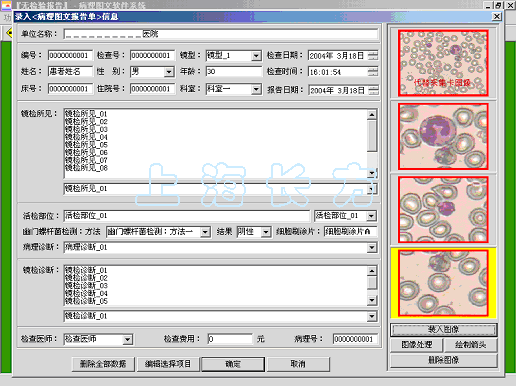Select the second thumbnail showing the large purple cell
This screenshot has width=516, height=386.
pyautogui.click(x=443, y=136)
